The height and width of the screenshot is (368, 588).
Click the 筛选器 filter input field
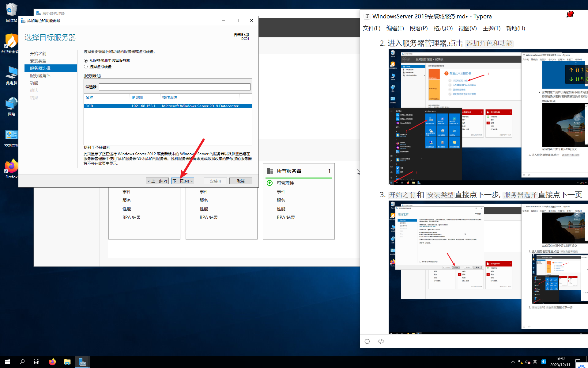[175, 87]
